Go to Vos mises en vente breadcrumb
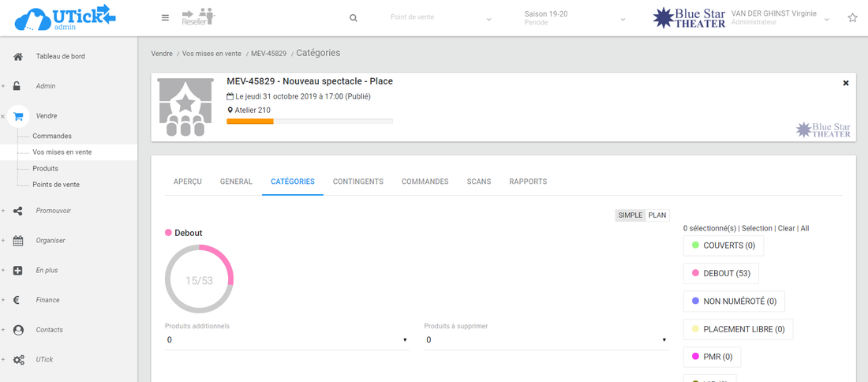The image size is (868, 382). click(x=211, y=54)
